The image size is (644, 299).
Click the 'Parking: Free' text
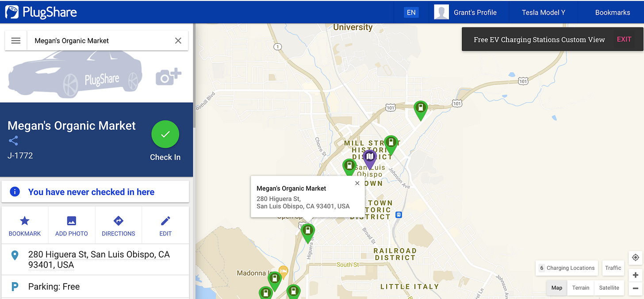(x=54, y=287)
